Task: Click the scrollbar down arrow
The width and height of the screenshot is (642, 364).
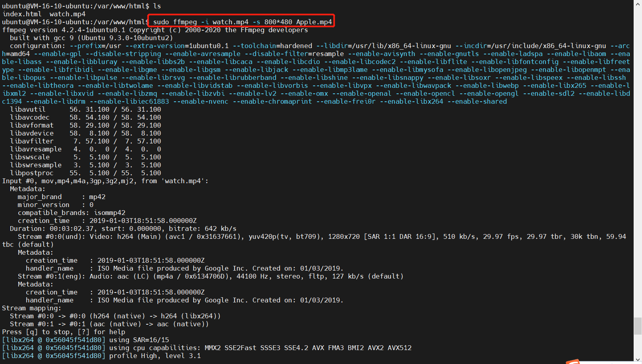Action: 638,359
